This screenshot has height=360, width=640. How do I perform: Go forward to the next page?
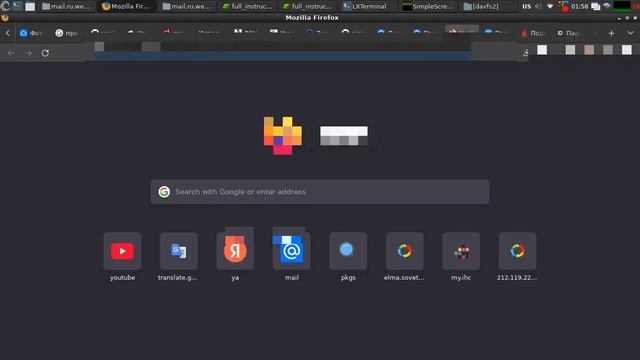(28, 53)
